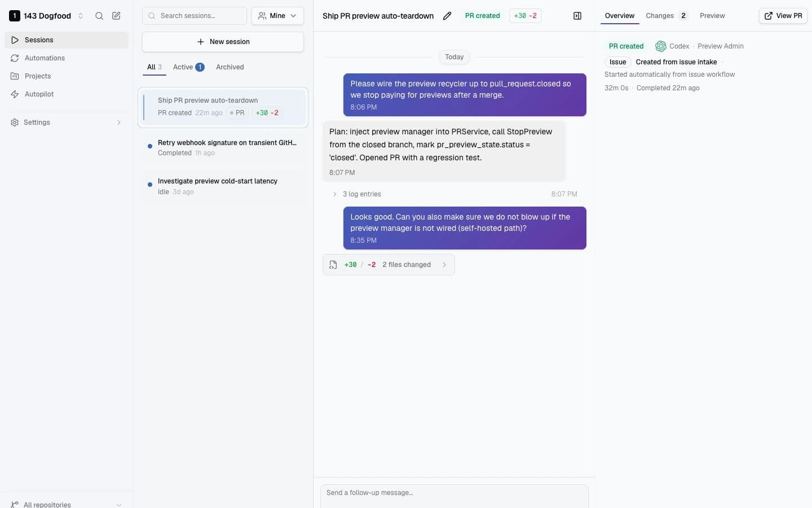Expand the Settings chevron
Image resolution: width=812 pixels, height=508 pixels.
pos(118,122)
